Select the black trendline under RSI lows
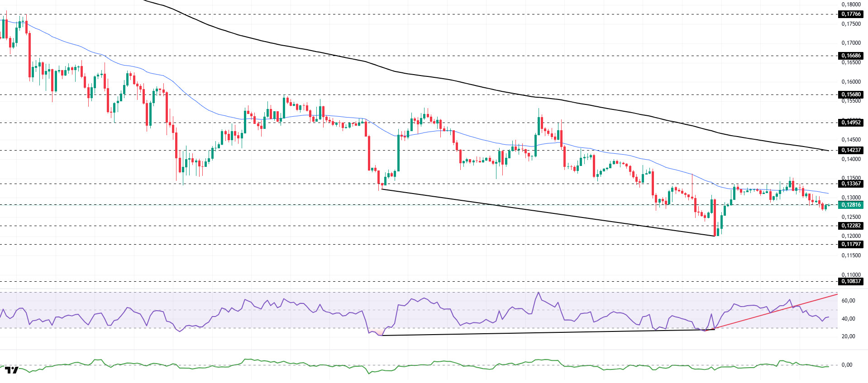This screenshot has width=868, height=383. point(543,332)
